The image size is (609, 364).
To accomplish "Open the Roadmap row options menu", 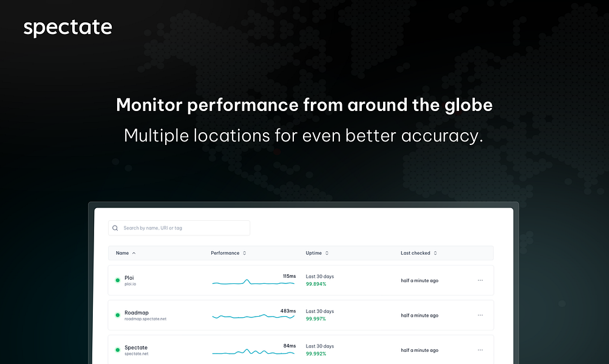I will [x=480, y=315].
